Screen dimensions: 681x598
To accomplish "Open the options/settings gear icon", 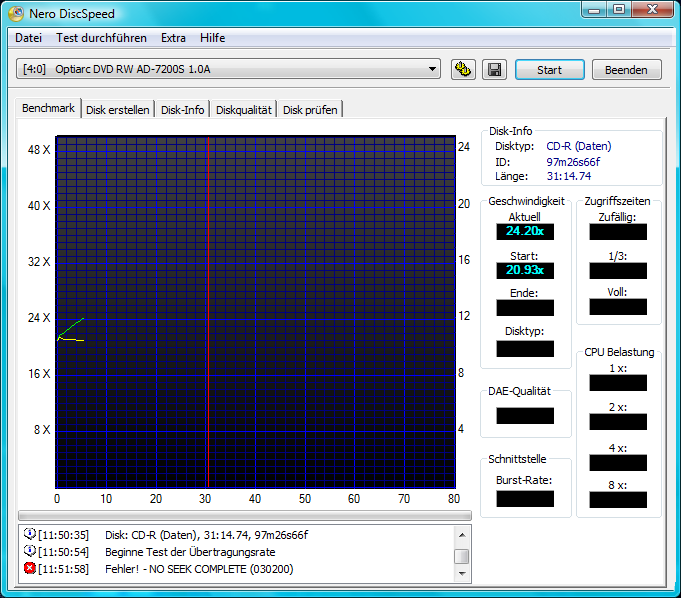I will coord(463,69).
